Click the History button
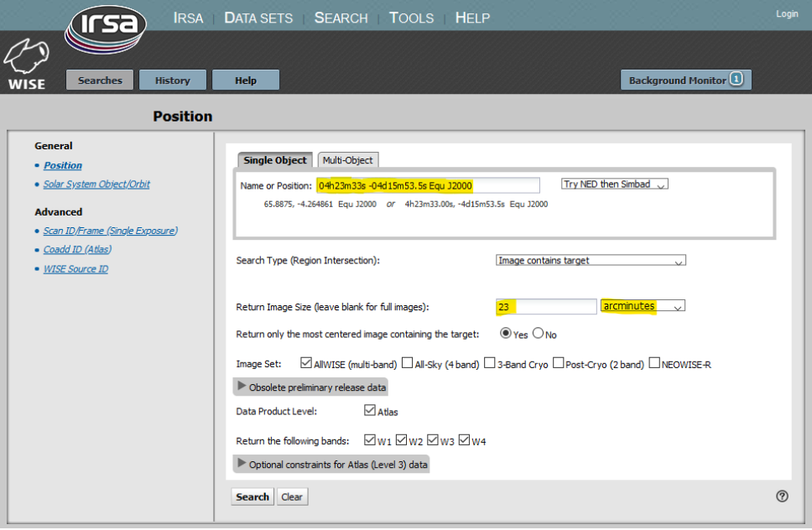This screenshot has height=530, width=812. pos(173,81)
